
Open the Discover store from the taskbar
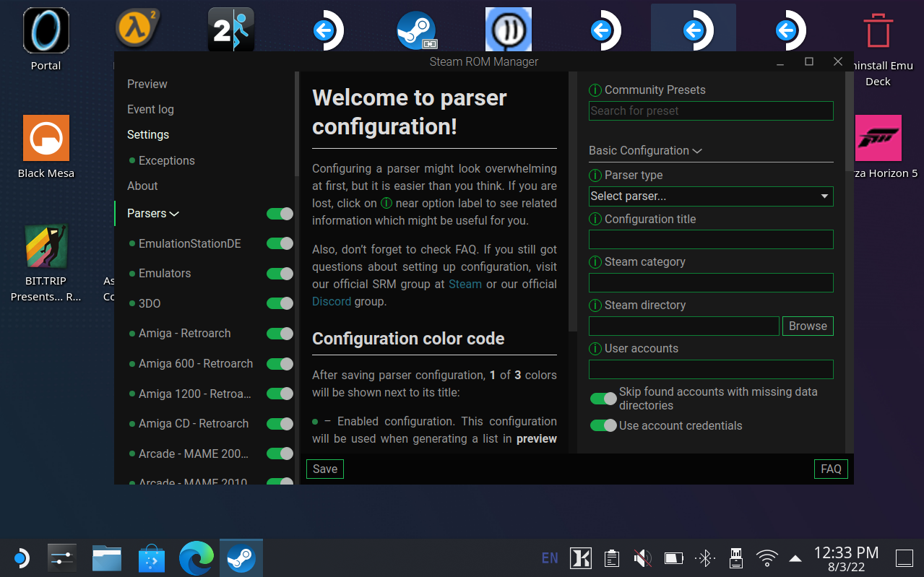tap(152, 558)
